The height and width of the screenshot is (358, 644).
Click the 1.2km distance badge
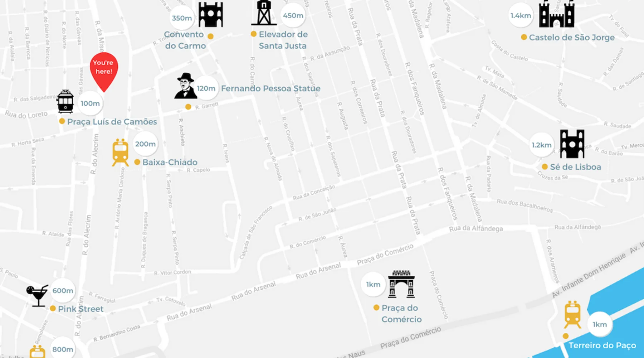(x=541, y=145)
